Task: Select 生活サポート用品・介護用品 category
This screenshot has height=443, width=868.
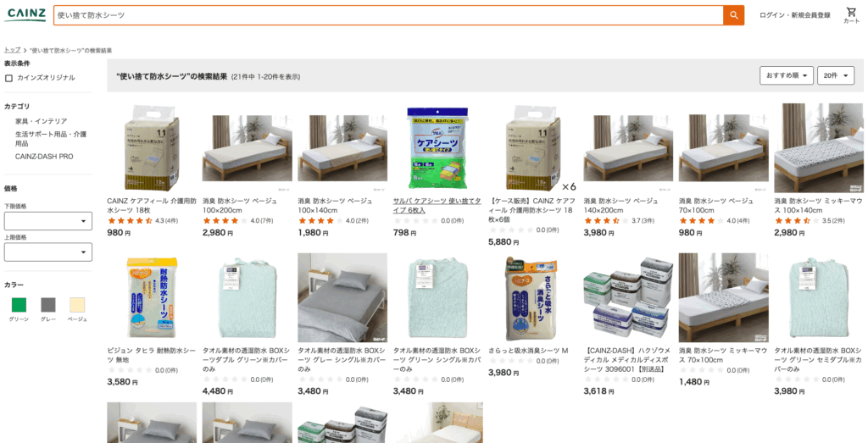Action: 51,139
